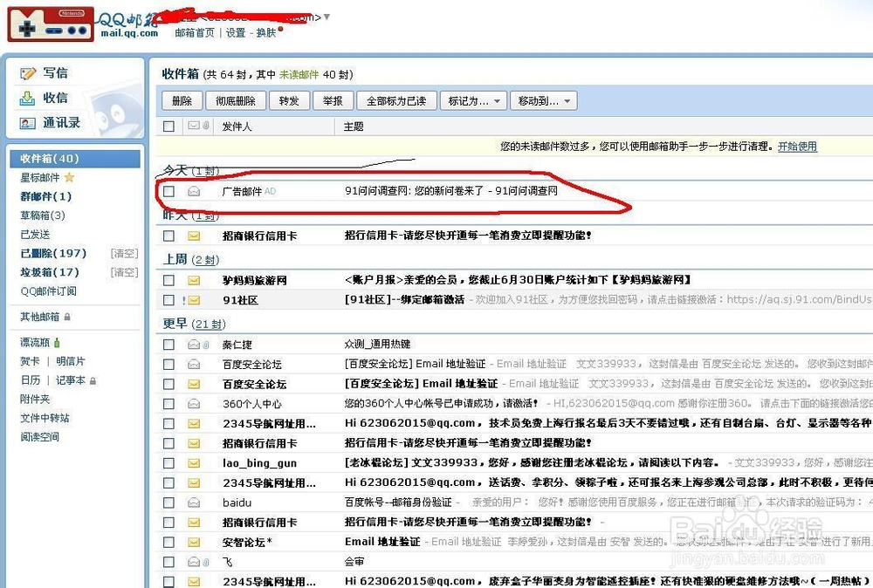Viewport: 873px width, 588px height.
Task: Click the Nintendo controller skin logo
Action: pyautogui.click(x=51, y=24)
